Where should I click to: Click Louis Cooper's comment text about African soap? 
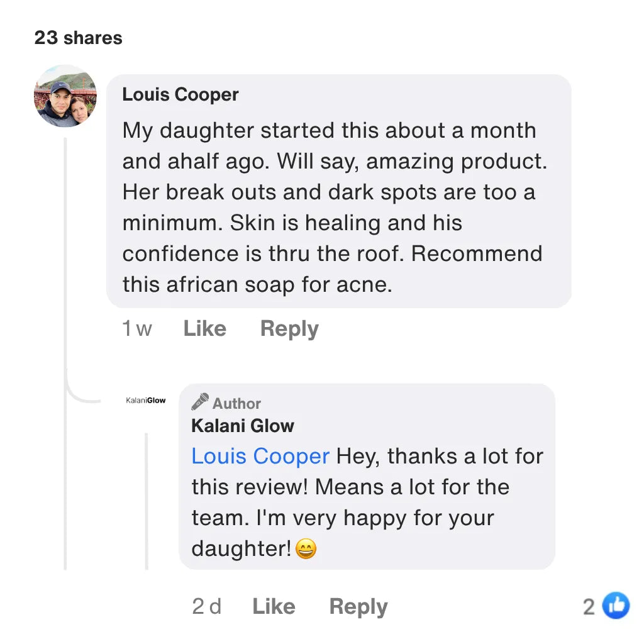(x=333, y=208)
